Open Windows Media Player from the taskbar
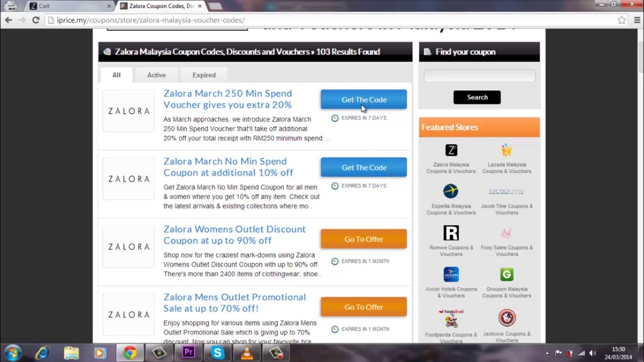This screenshot has width=644, height=362. 100,353
